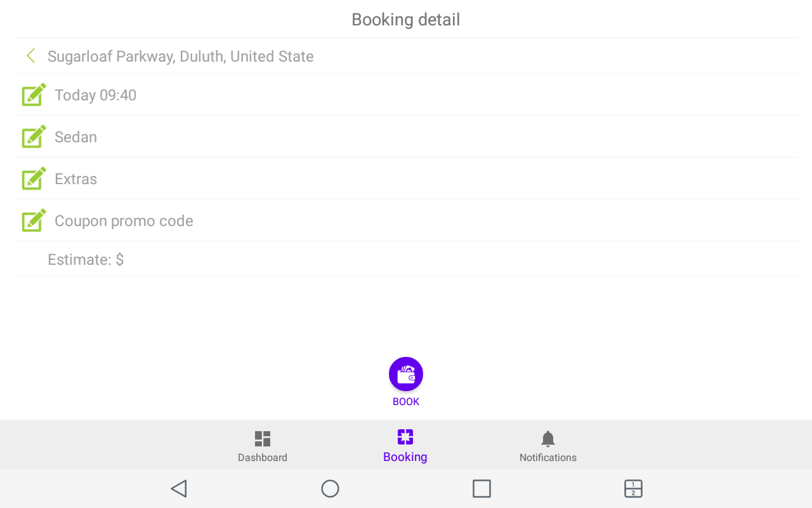Go back with Android back triangle
Screen dimensions: 812x508
(179, 488)
